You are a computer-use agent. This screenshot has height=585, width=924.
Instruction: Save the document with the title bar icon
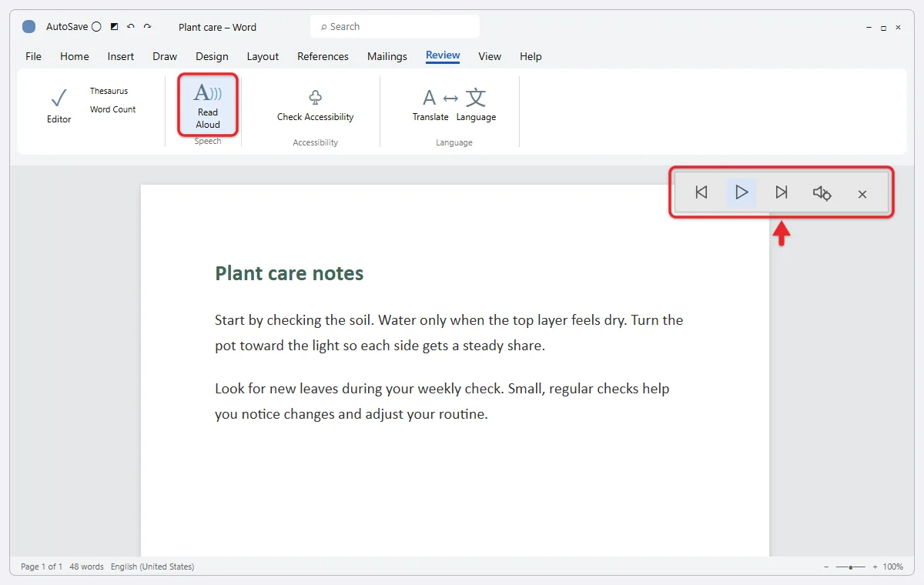(x=115, y=27)
